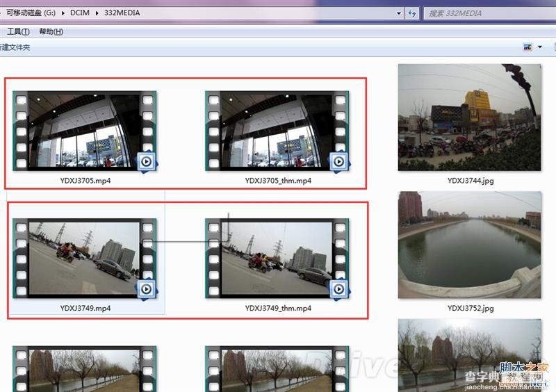This screenshot has width=556, height=392.
Task: Select the YDXJ3749.mp4 video thumbnail
Action: pyautogui.click(x=84, y=259)
